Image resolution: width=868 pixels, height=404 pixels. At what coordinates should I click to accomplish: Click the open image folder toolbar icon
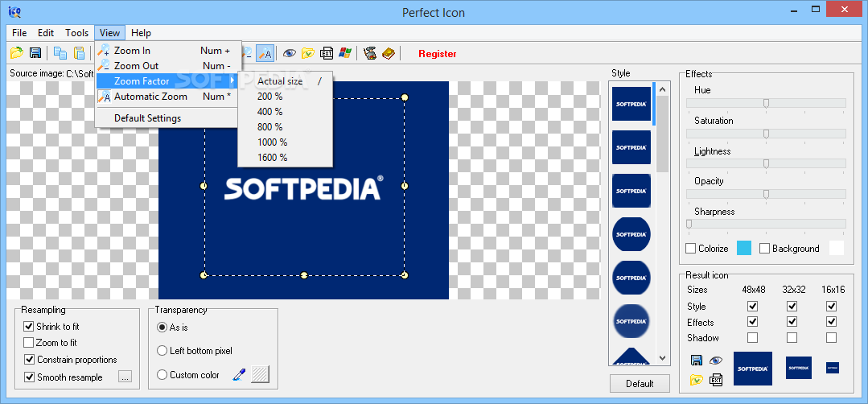click(x=17, y=53)
